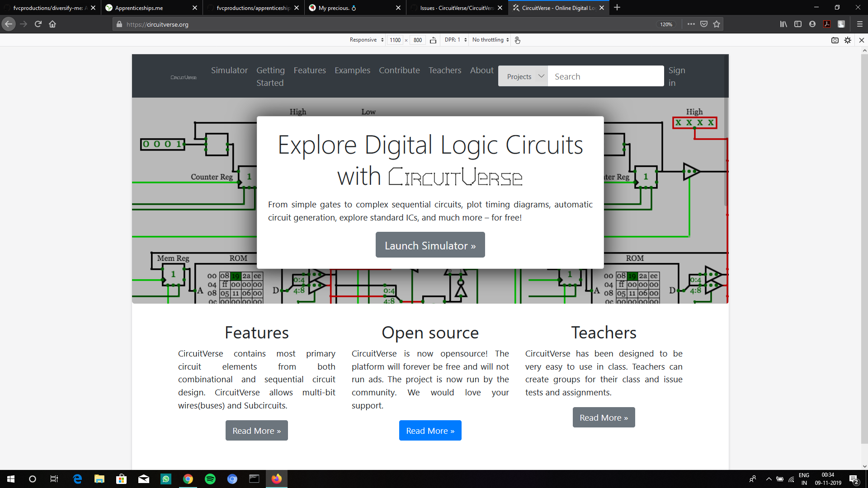Focus the Search input field
The image size is (868, 488).
coord(606,76)
